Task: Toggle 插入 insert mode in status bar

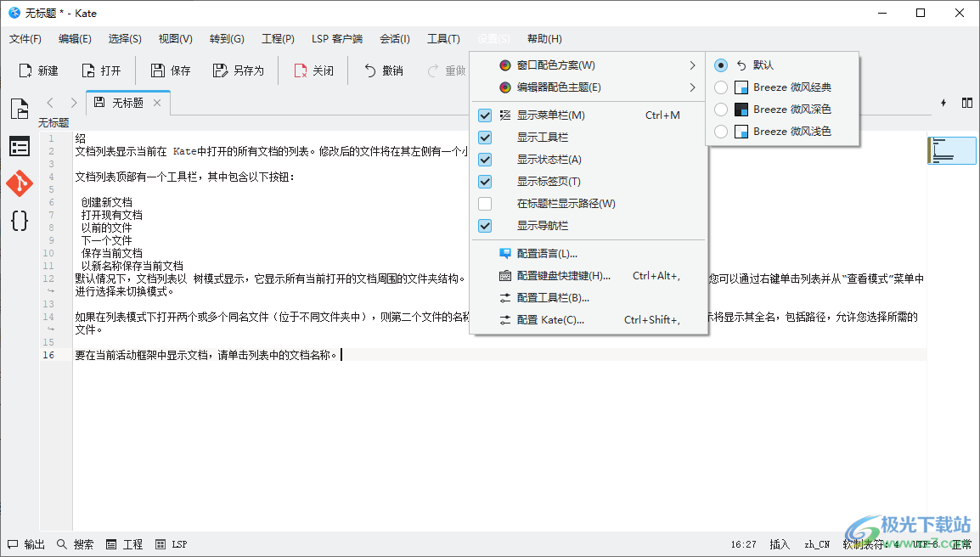Action: (x=780, y=544)
